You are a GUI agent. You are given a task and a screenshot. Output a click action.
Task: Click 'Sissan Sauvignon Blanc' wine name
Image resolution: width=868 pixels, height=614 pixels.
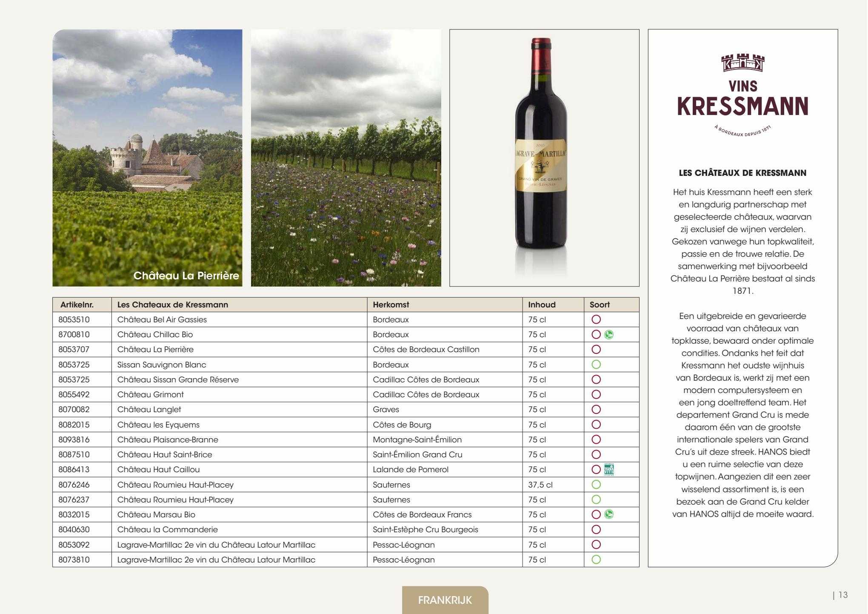tap(162, 365)
